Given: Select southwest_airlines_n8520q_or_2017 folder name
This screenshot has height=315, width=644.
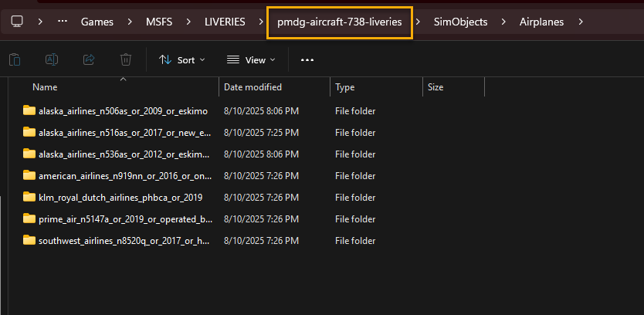Looking at the screenshot, I should pos(125,241).
